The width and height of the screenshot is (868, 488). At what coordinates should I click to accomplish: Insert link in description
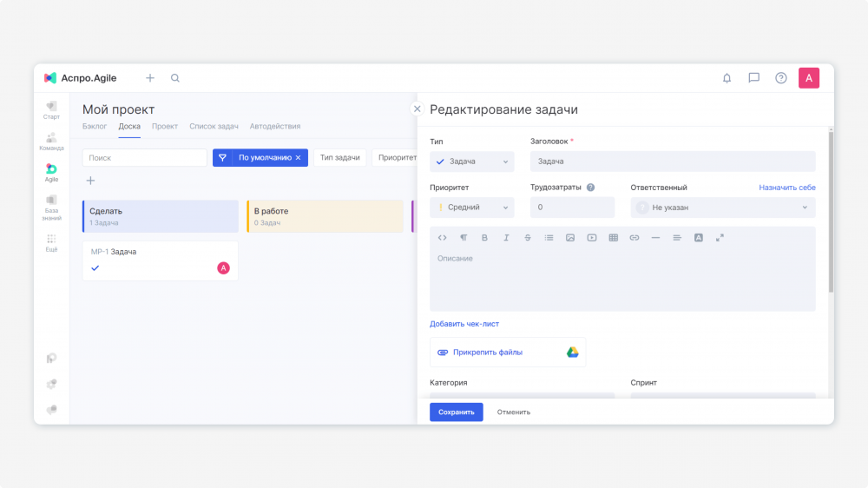[x=635, y=238]
